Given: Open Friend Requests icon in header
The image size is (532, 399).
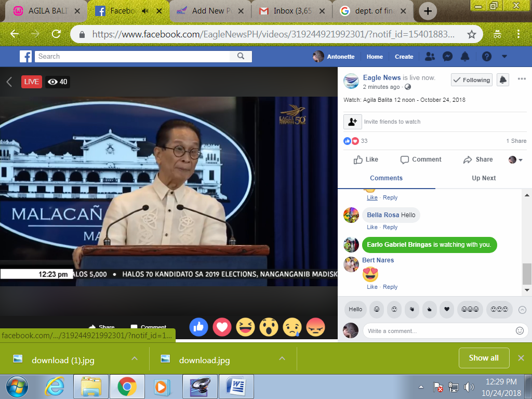Looking at the screenshot, I should pyautogui.click(x=430, y=57).
